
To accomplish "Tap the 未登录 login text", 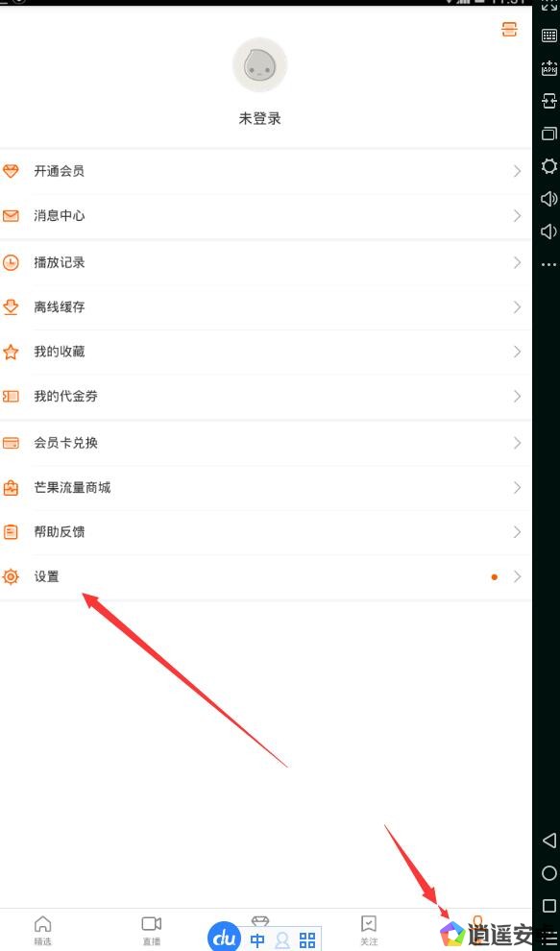I will pyautogui.click(x=259, y=119).
